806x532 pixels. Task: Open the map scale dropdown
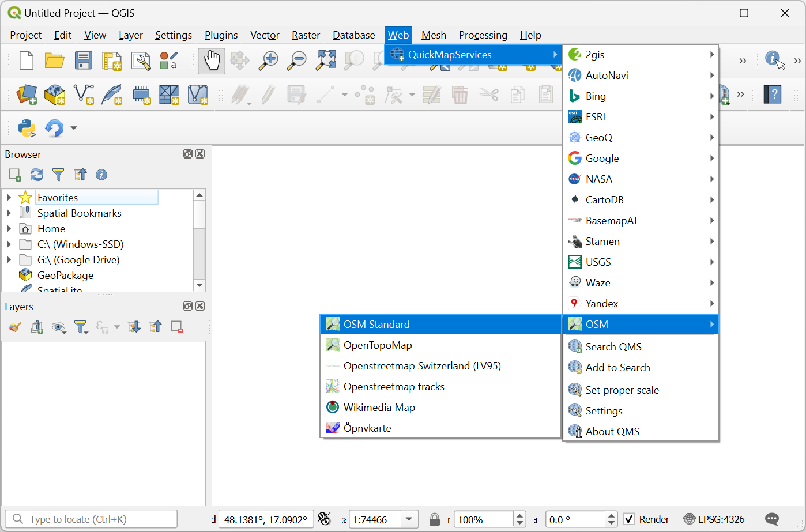[x=409, y=519]
